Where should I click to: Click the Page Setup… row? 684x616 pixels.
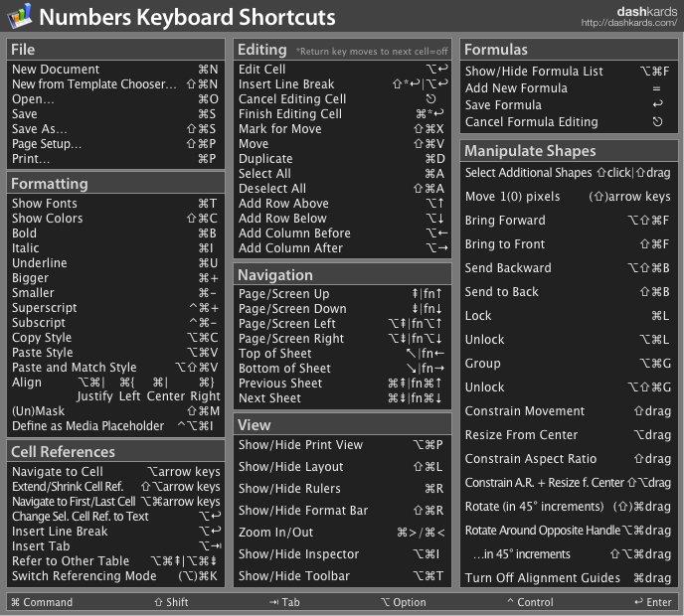pos(115,144)
